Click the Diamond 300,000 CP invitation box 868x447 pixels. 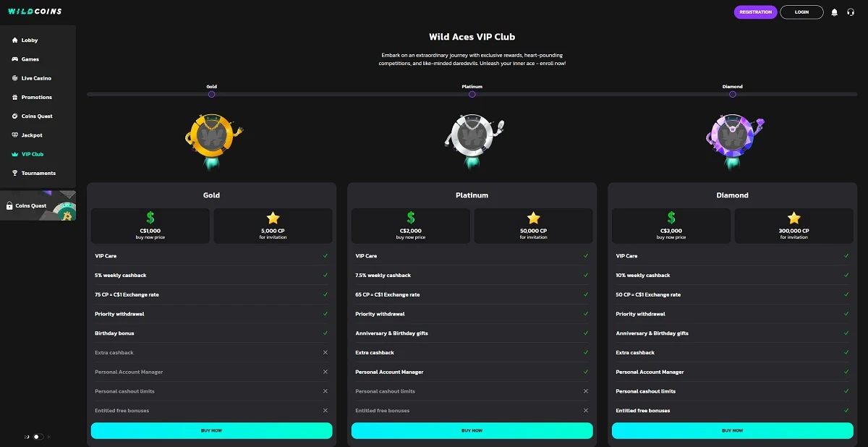pos(794,226)
